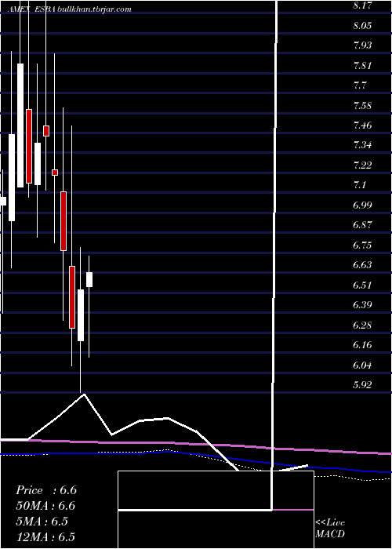Click the 7.34 price axis label
The image size is (392, 549).
tap(362, 145)
